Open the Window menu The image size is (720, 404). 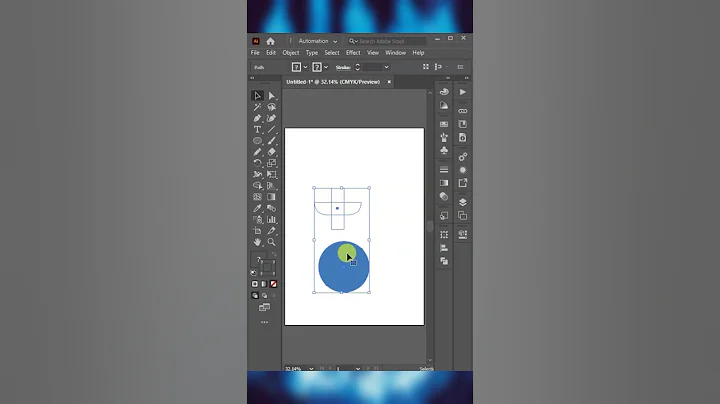(395, 53)
